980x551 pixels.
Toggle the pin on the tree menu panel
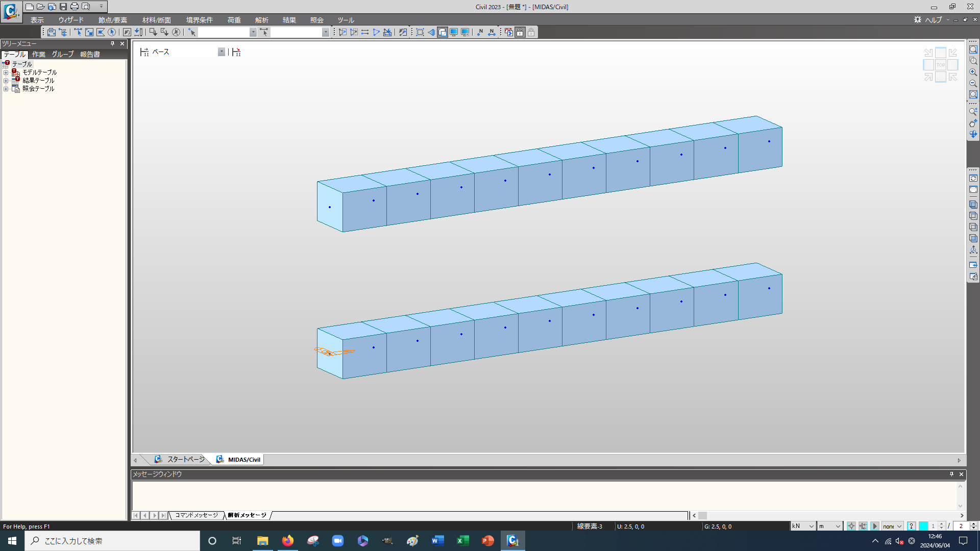113,44
